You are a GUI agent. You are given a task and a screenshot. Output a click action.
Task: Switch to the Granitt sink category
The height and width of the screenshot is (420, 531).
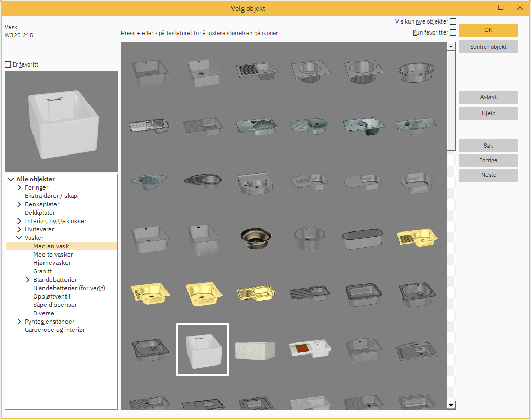pos(42,271)
